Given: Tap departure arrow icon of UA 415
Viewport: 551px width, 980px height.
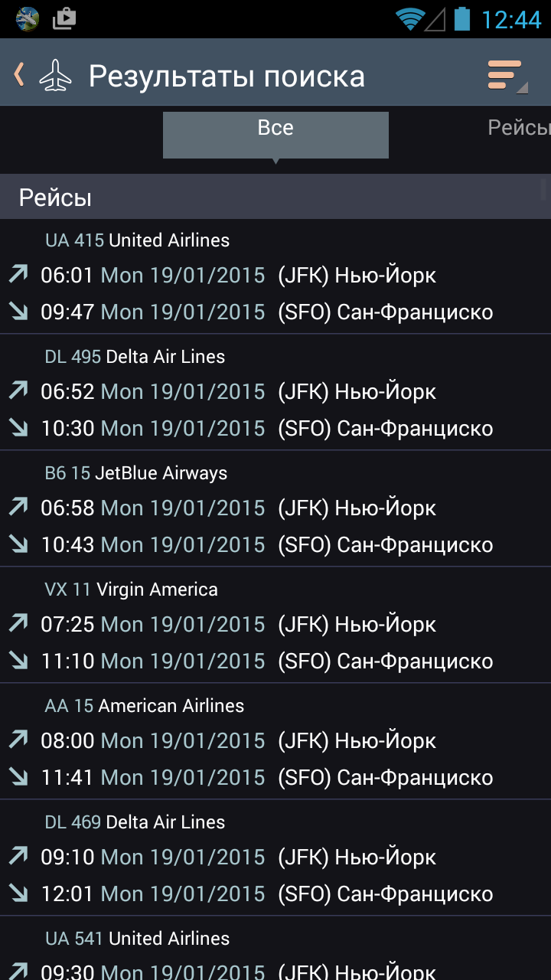Looking at the screenshot, I should (x=18, y=274).
